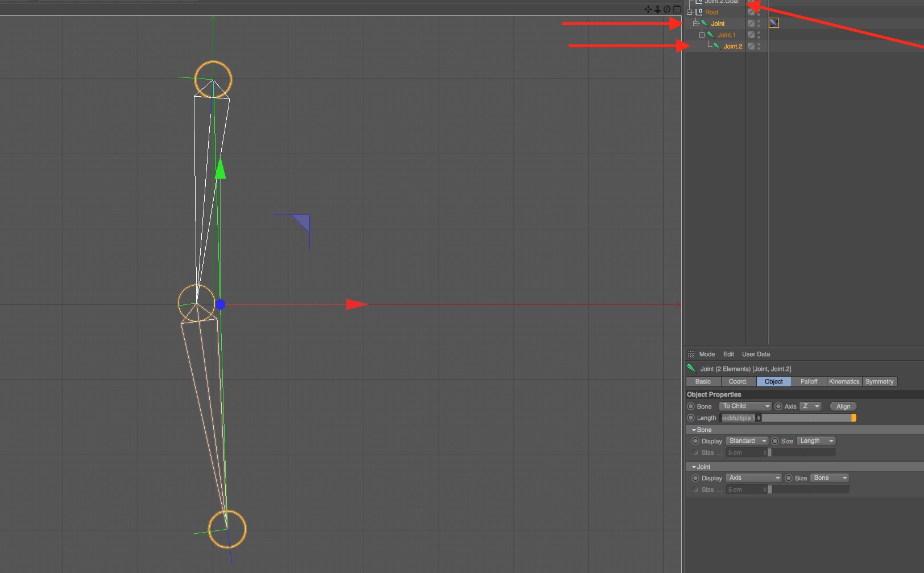This screenshot has width=924, height=573.
Task: Click the joint icon beside Joint.1
Action: (x=710, y=35)
